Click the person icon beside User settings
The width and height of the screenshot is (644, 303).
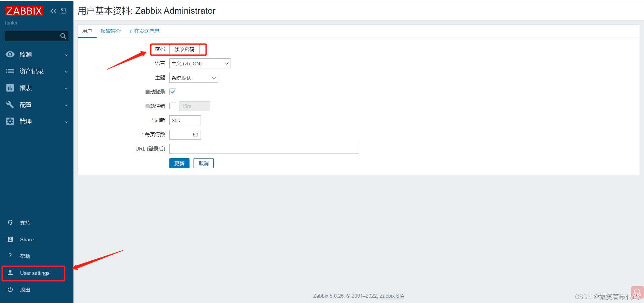pos(10,273)
